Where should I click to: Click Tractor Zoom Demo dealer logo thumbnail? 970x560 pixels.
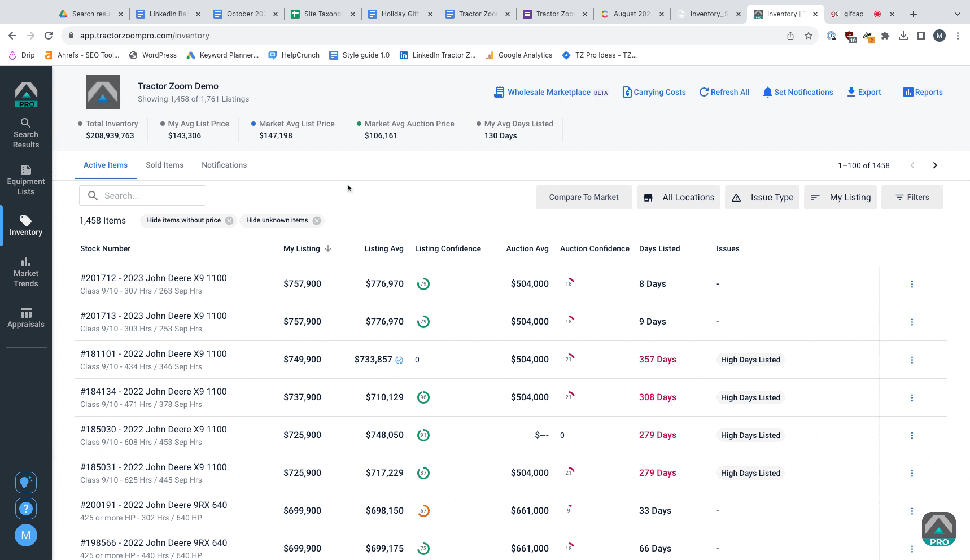[103, 92]
